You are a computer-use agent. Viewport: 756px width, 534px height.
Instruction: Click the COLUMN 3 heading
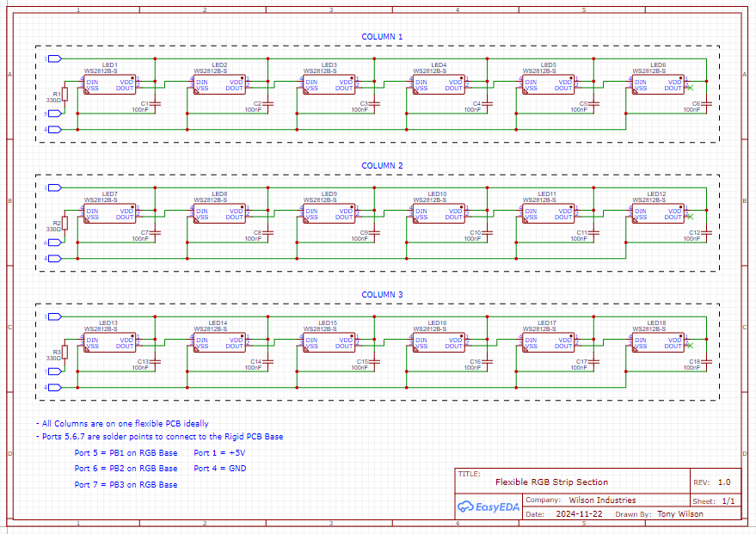pos(382,294)
